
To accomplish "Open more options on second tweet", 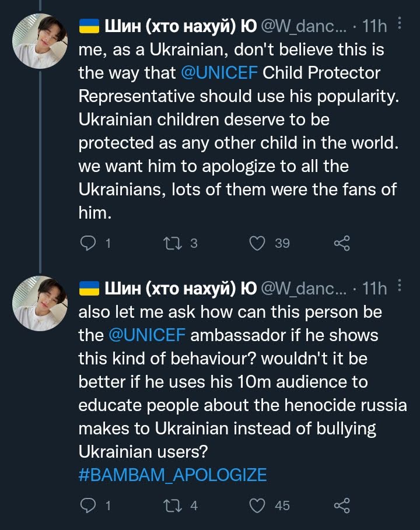I will click(399, 286).
